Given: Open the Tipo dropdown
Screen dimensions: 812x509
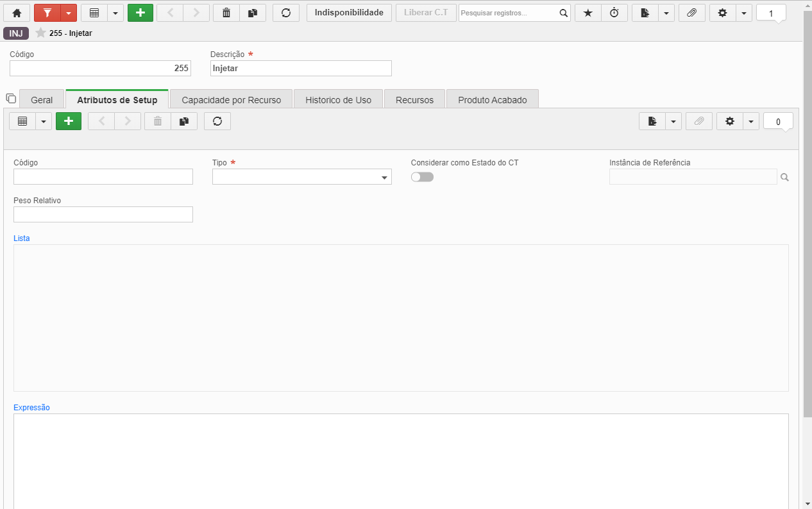Looking at the screenshot, I should 302,177.
